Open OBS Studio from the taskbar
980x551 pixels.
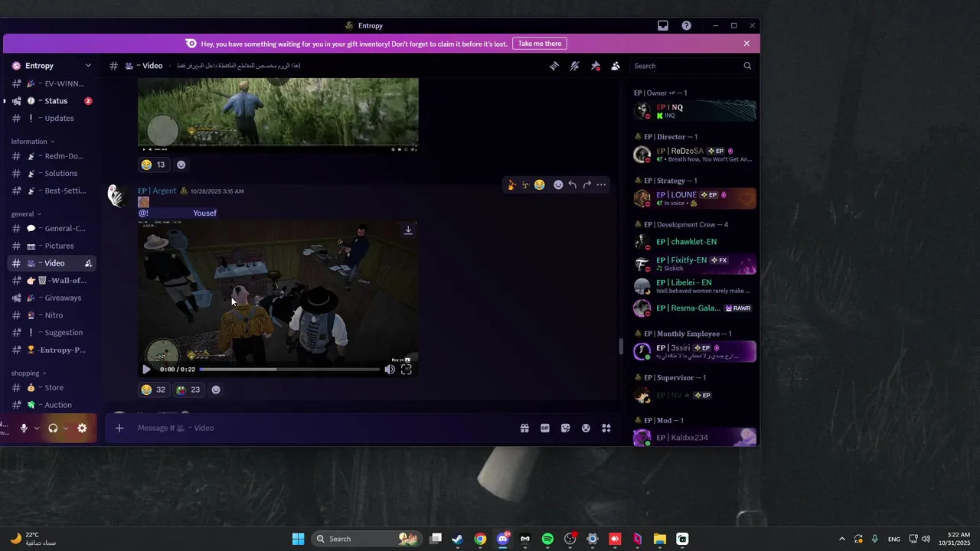[570, 539]
